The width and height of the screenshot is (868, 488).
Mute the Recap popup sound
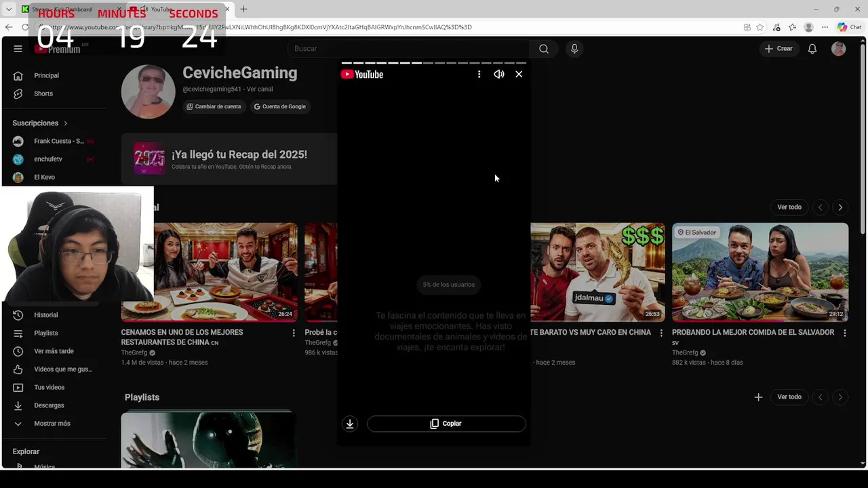pyautogui.click(x=499, y=75)
